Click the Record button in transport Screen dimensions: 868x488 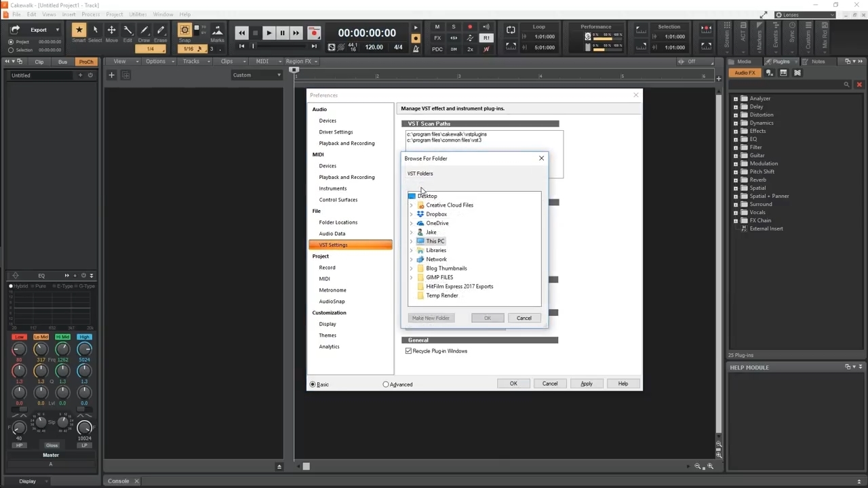313,33
